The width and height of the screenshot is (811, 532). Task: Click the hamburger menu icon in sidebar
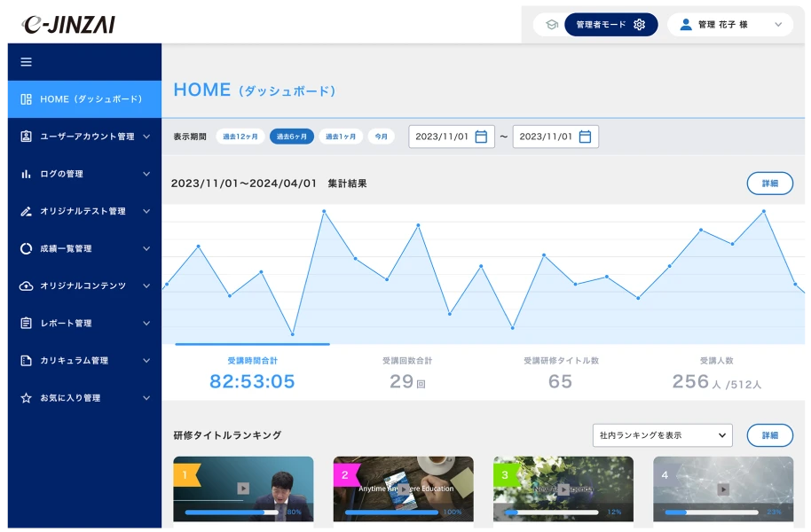(x=26, y=62)
